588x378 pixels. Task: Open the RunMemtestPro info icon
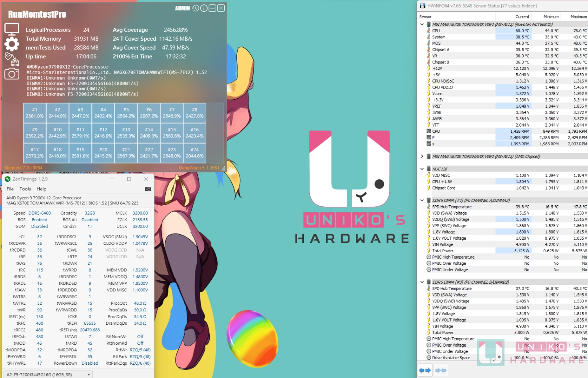(x=204, y=8)
